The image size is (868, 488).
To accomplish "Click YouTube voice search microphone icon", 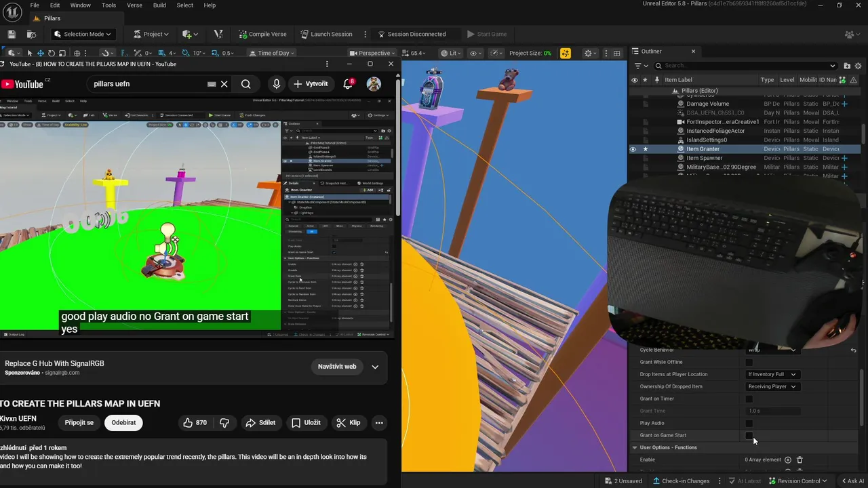I will (276, 83).
